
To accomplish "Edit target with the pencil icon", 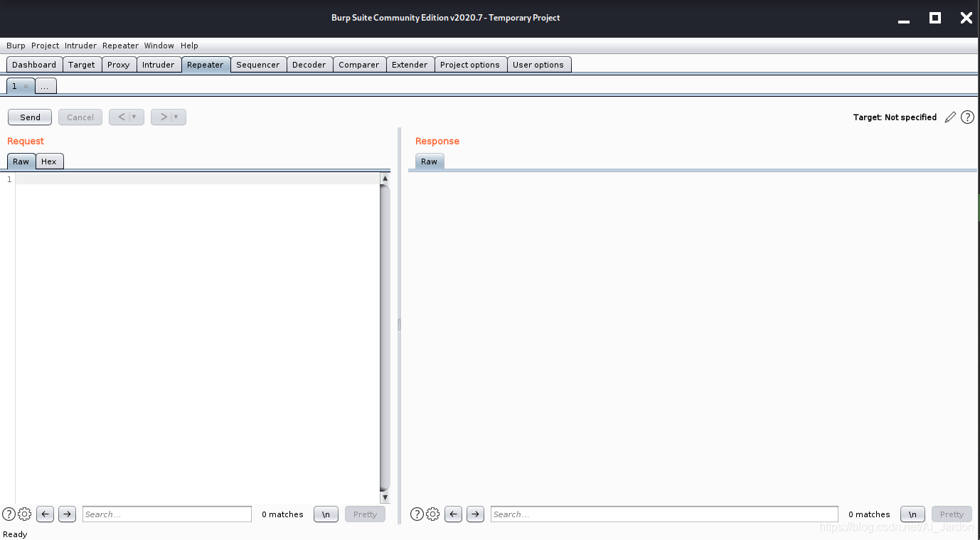I will [x=950, y=117].
